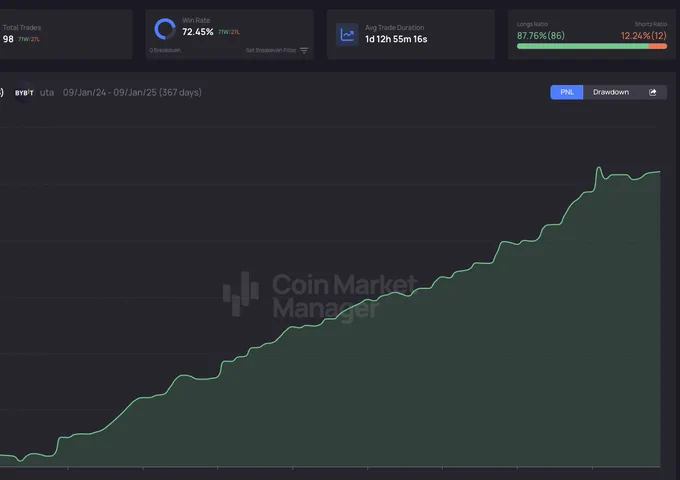
Task: Click the Longs Ratio label
Action: (532, 24)
